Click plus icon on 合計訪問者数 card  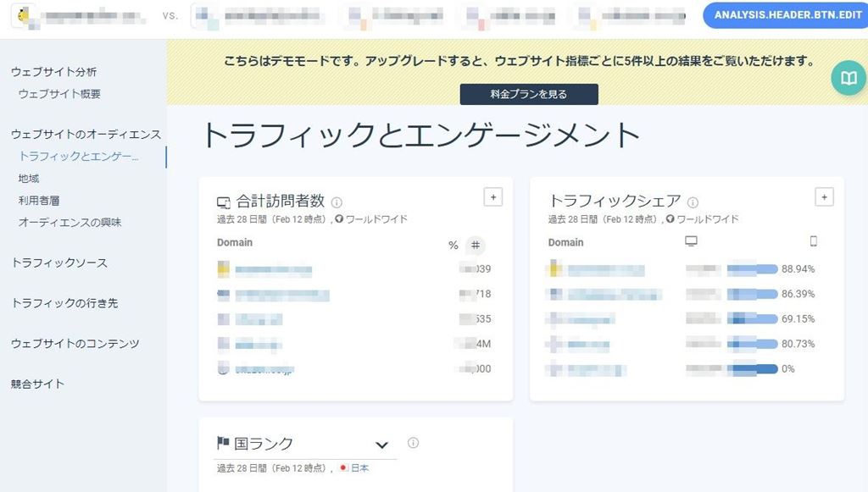coord(493,197)
